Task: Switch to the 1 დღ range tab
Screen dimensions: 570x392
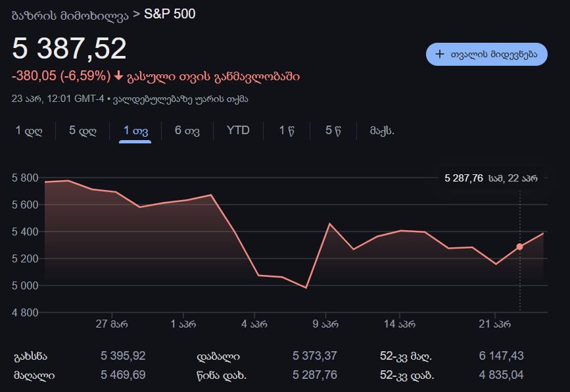Action: click(x=29, y=130)
